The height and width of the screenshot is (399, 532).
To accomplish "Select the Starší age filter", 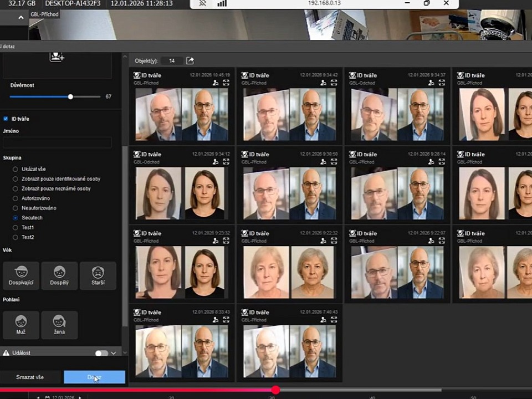I will click(x=98, y=275).
